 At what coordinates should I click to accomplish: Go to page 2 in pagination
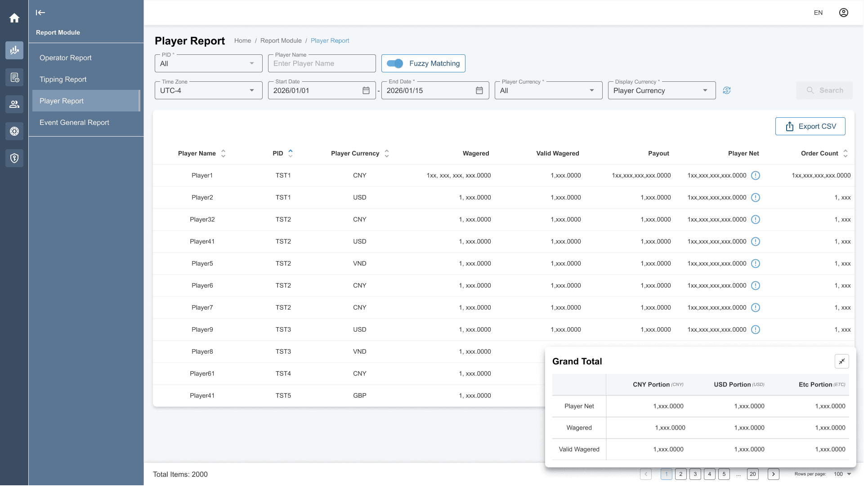685,476
